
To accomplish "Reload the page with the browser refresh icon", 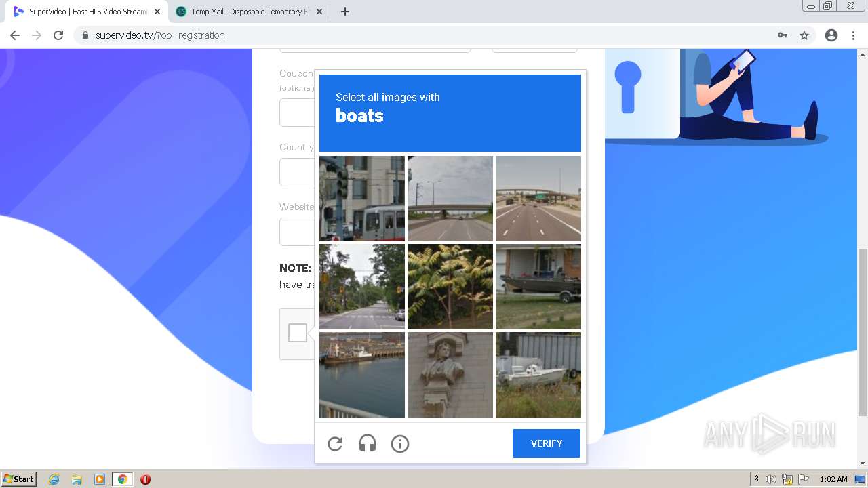I will (58, 35).
